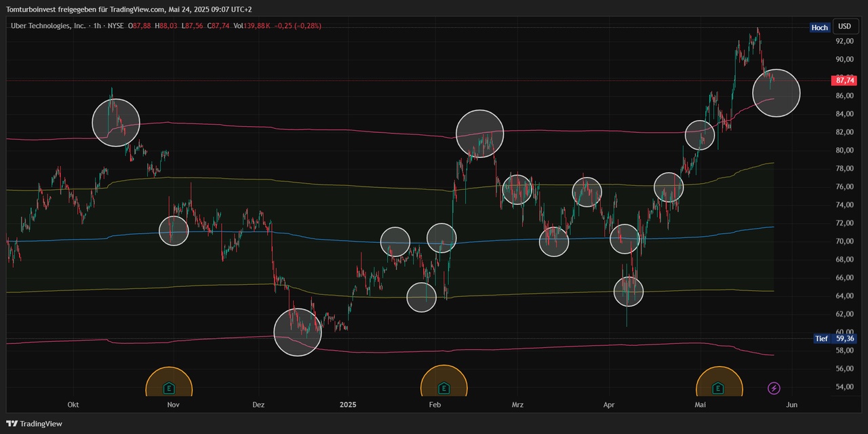Click the 2025 label on time axis
The image size is (868, 434).
pos(348,405)
